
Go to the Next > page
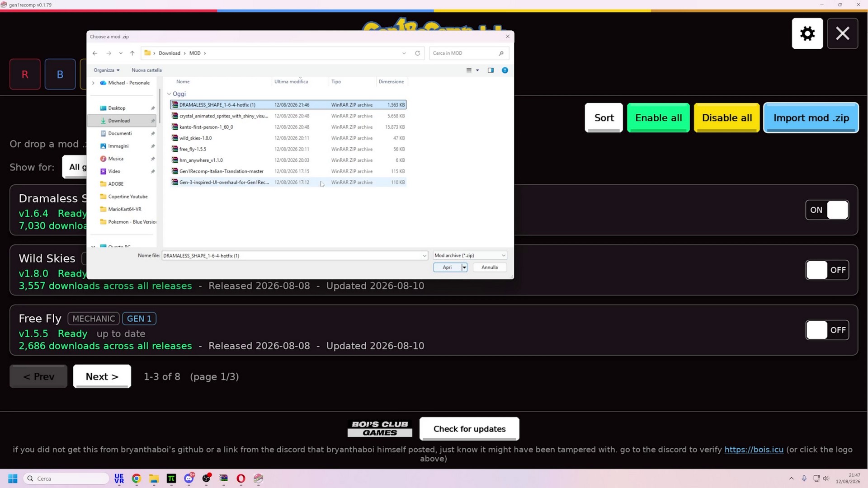tap(102, 377)
